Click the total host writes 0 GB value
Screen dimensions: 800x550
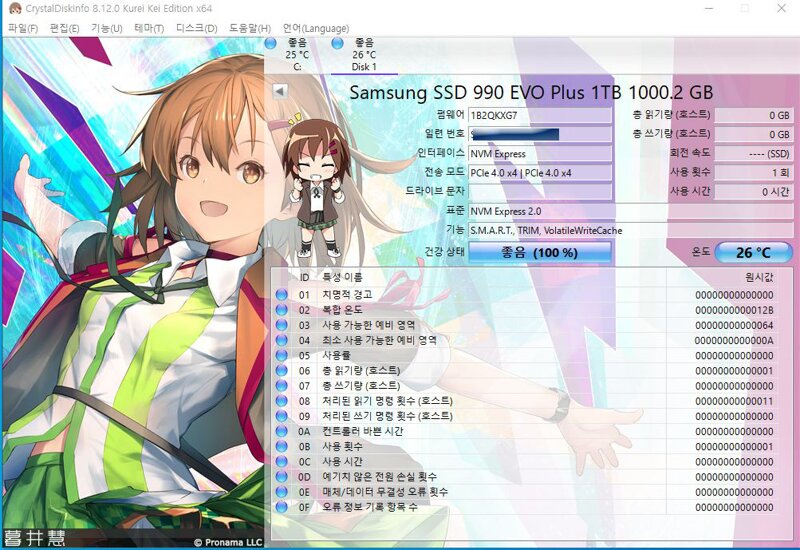(x=753, y=134)
